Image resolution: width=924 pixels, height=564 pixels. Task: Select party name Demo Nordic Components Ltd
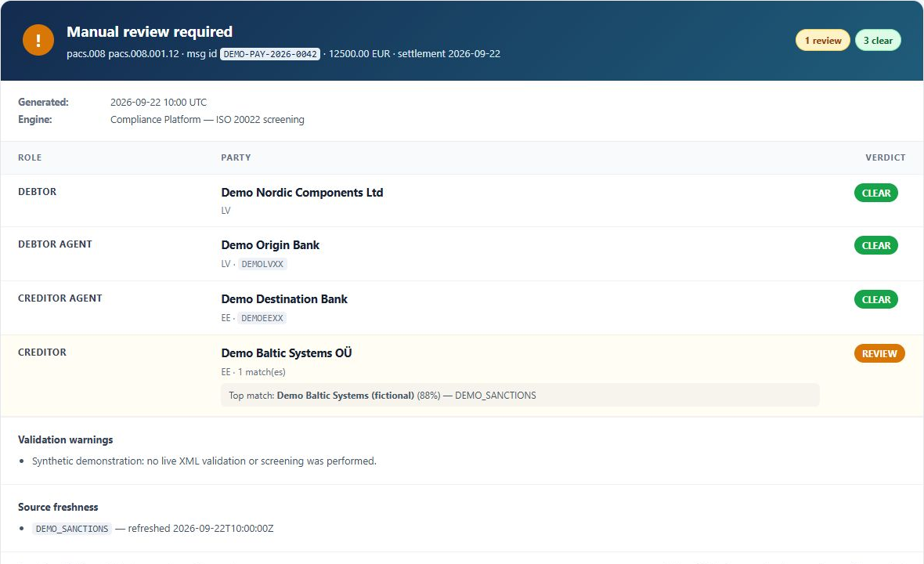pos(302,193)
